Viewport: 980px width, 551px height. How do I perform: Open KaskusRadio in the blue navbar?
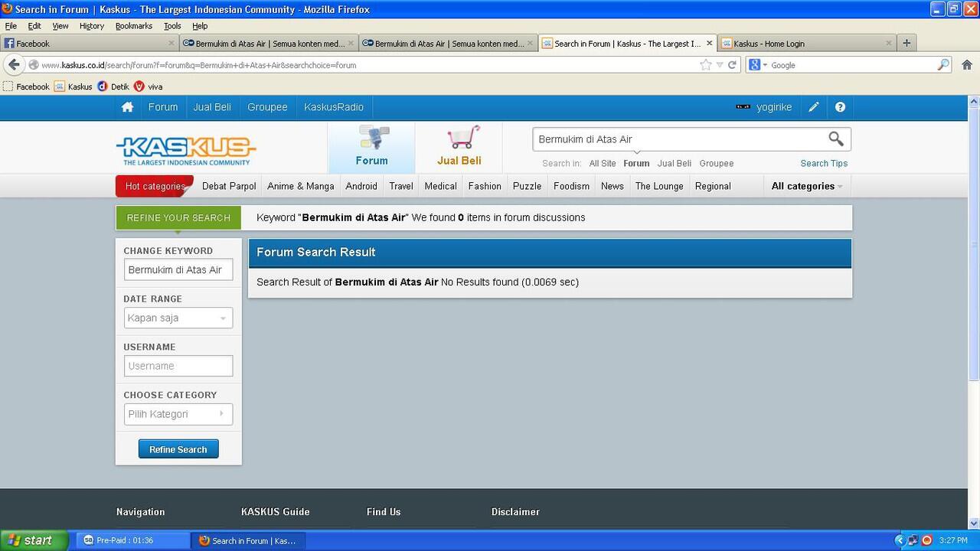[334, 107]
